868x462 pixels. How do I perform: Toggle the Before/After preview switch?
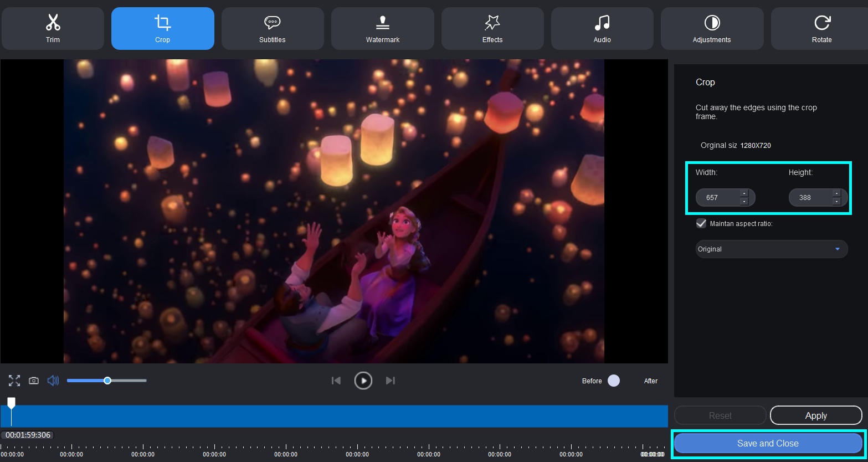pos(614,381)
